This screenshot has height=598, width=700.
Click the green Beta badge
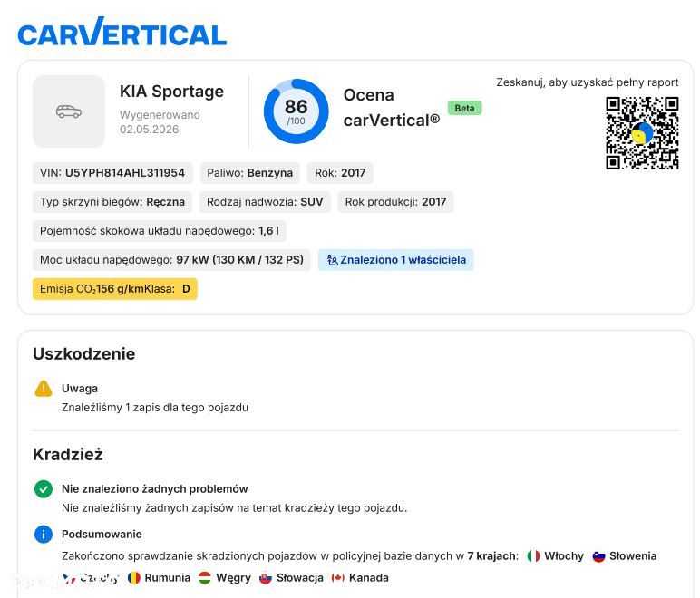(464, 108)
